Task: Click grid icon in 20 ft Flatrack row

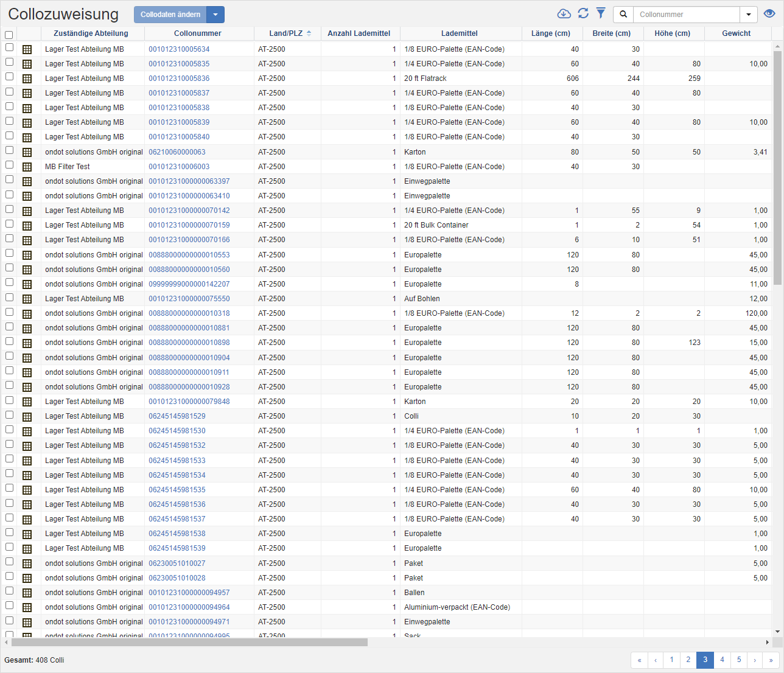Action: 27,78
